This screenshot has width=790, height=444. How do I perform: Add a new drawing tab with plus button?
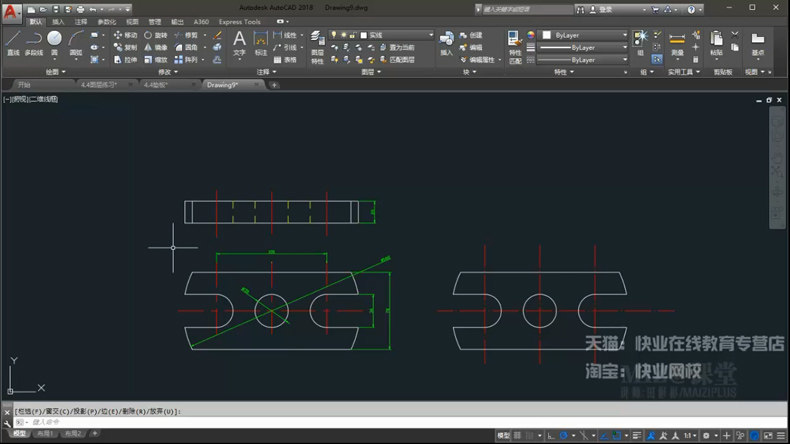274,85
